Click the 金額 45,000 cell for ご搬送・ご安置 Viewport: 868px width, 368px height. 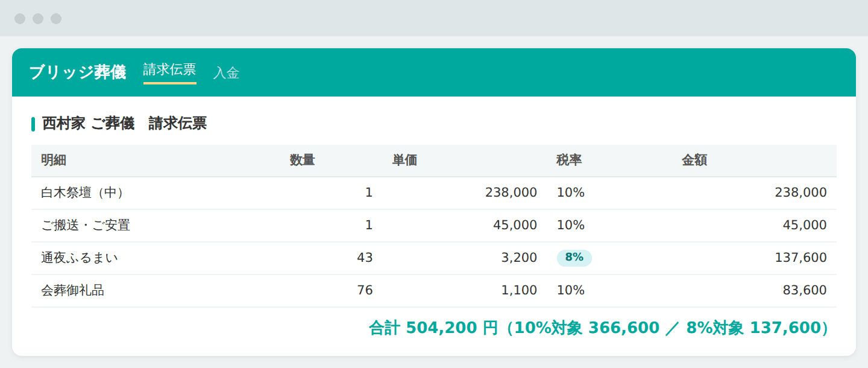[x=805, y=226]
